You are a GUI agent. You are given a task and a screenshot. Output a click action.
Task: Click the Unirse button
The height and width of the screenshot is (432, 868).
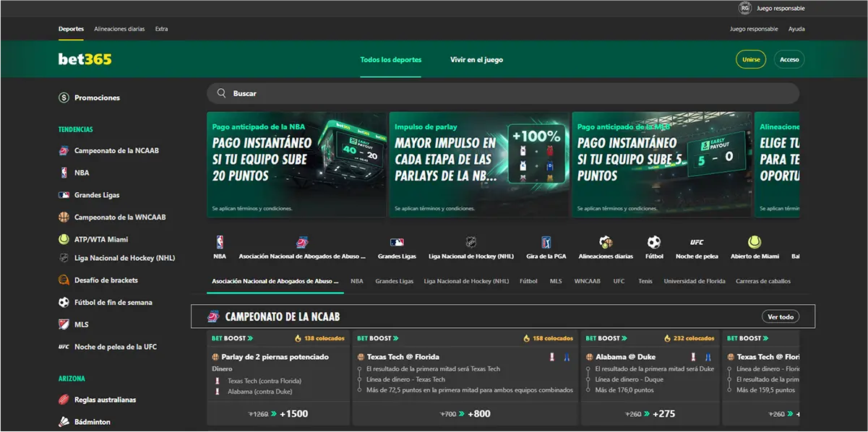751,59
